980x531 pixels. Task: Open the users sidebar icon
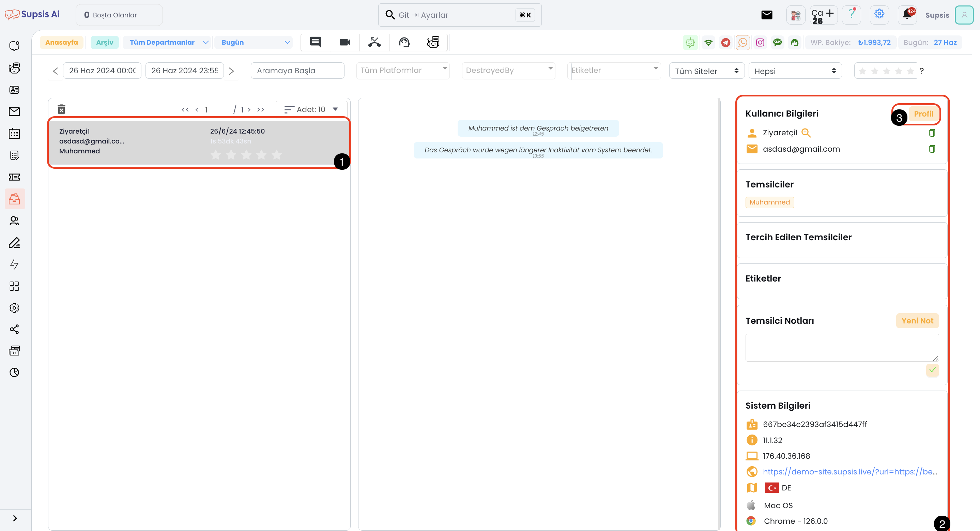[14, 221]
